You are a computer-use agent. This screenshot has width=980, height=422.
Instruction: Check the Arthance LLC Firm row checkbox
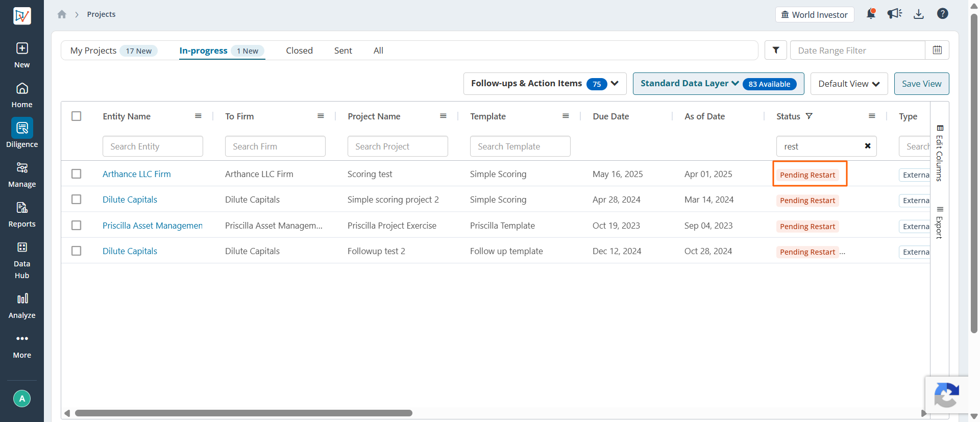coord(77,174)
